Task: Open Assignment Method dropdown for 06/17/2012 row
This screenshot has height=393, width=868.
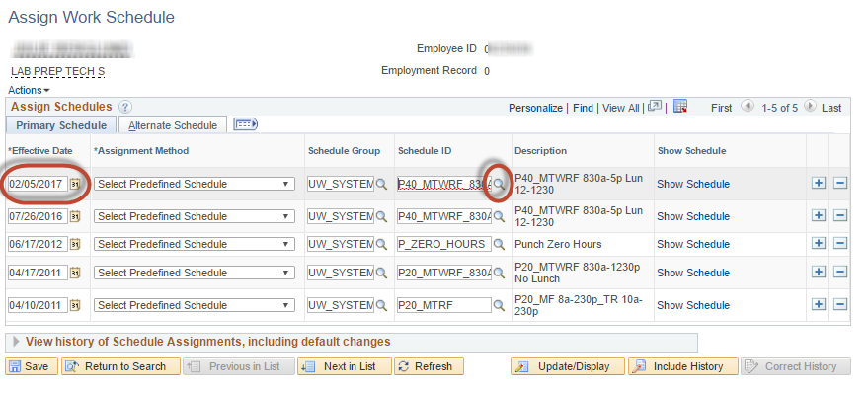Action: click(x=195, y=244)
